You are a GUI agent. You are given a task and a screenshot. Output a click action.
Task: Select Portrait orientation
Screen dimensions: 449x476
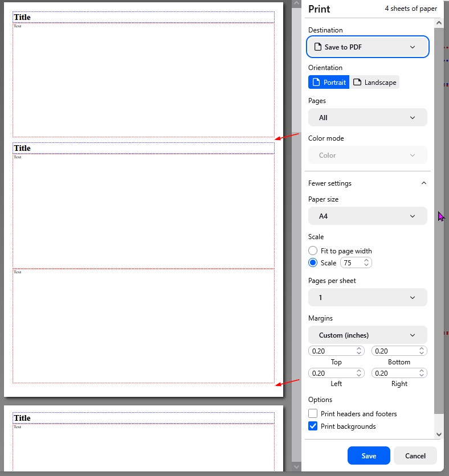click(x=329, y=82)
